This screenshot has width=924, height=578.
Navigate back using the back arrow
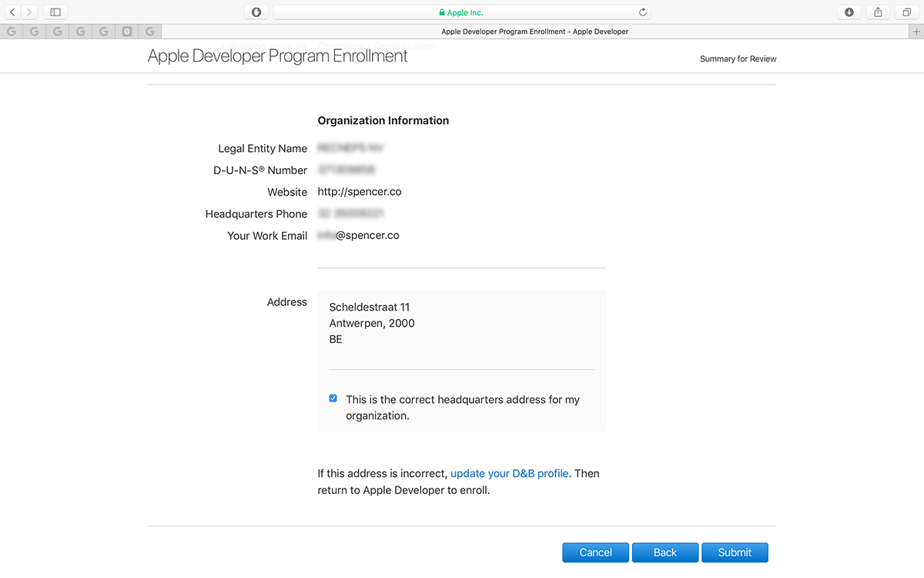coord(12,12)
